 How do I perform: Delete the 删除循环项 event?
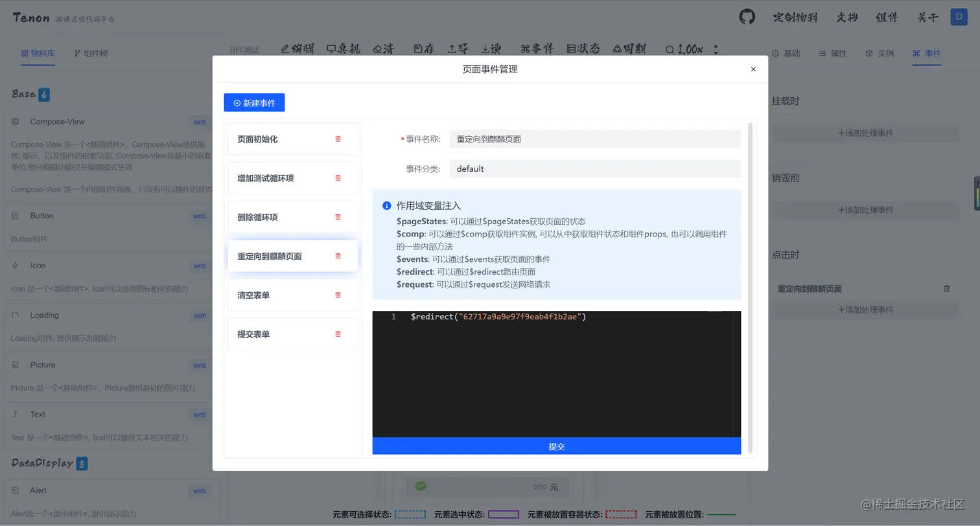[x=338, y=217]
